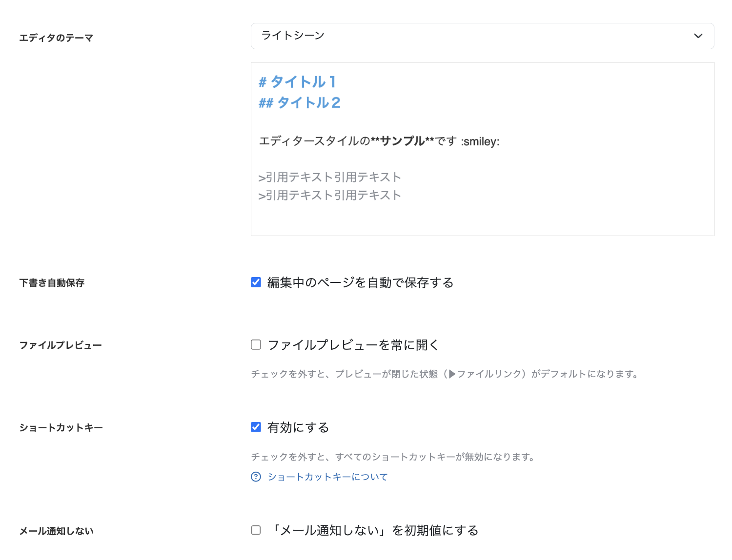Viewport: 732px width, 560px height.
Task: Click the second 引用テキスト quote line
Action: coord(330,195)
